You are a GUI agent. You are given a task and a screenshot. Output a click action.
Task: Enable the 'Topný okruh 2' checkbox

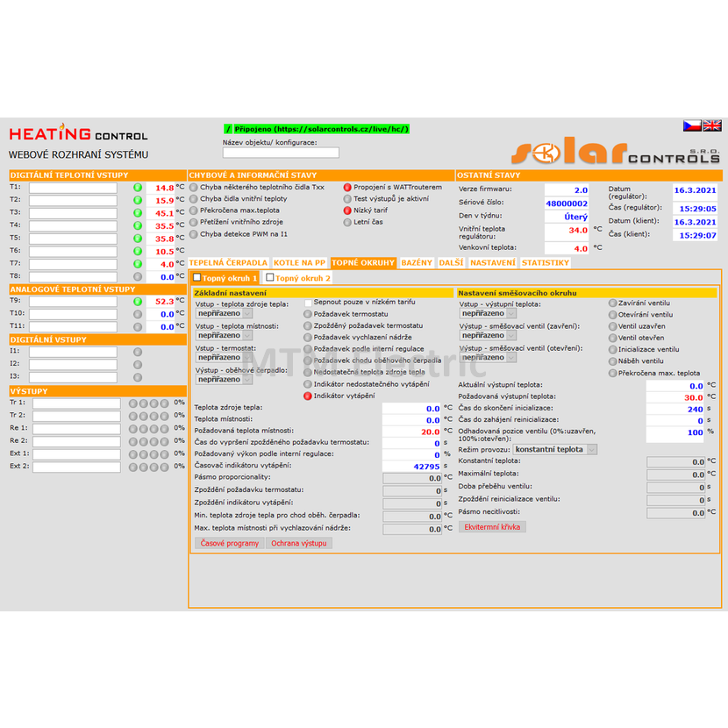click(x=270, y=277)
